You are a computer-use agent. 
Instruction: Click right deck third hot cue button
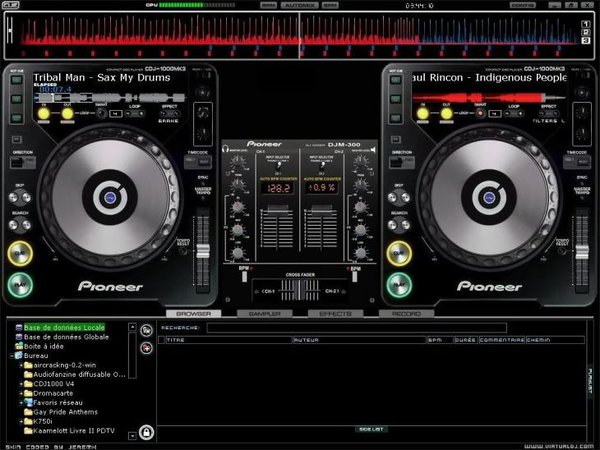coord(395,118)
